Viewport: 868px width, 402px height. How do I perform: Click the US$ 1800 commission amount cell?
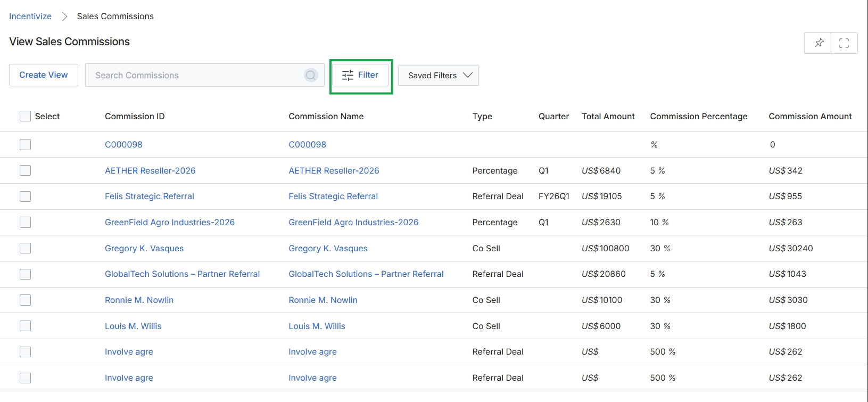pos(788,326)
